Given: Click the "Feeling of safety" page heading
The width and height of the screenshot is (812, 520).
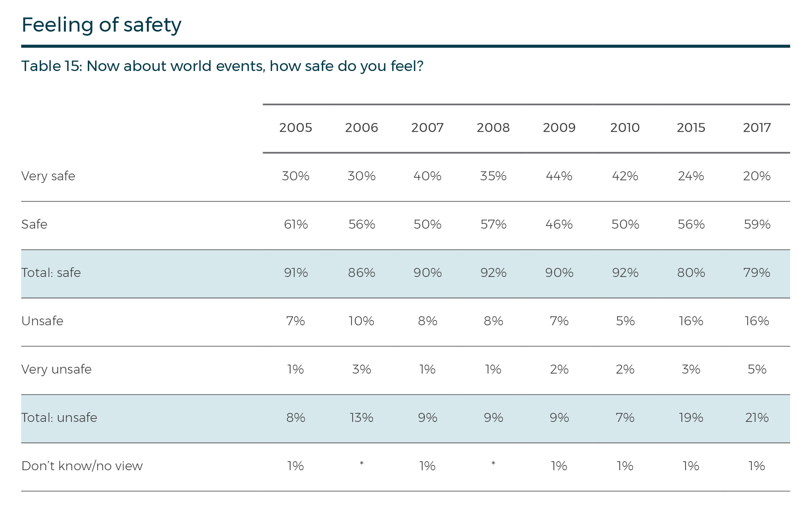Looking at the screenshot, I should 101,25.
